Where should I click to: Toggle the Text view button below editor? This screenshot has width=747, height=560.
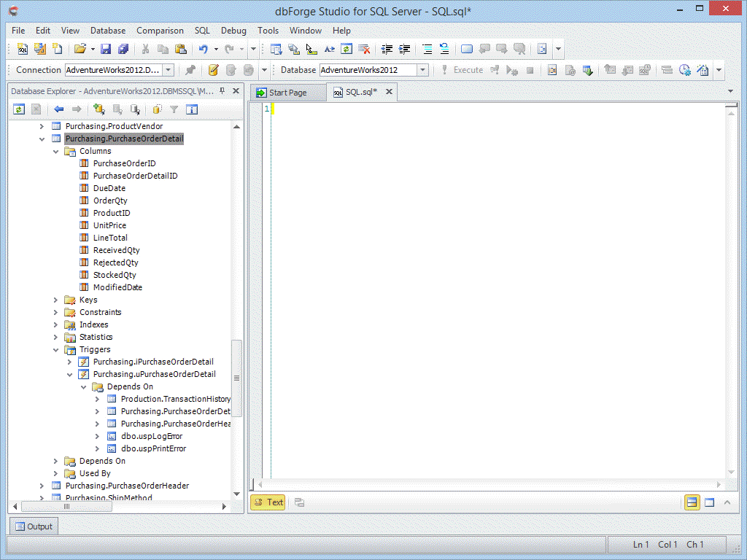click(268, 502)
